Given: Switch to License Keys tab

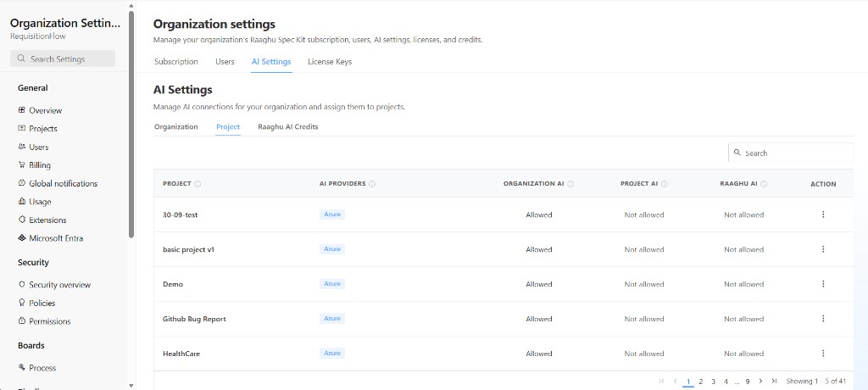Looking at the screenshot, I should [330, 62].
